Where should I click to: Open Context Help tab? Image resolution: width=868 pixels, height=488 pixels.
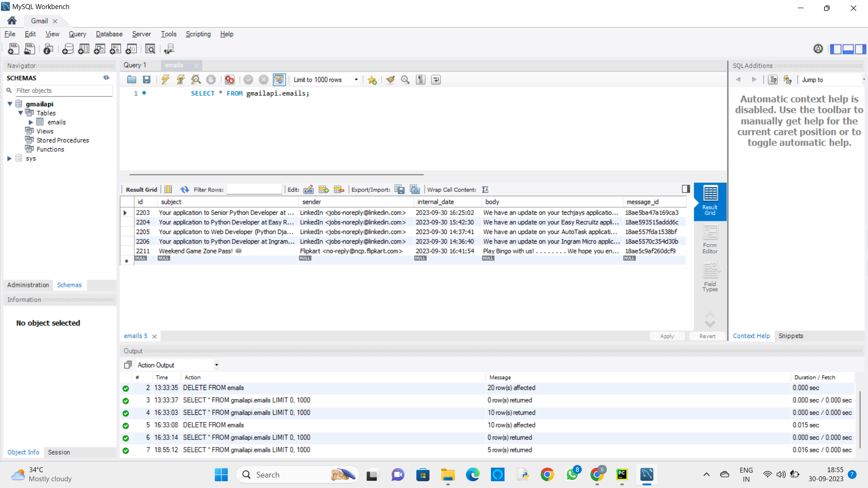click(x=751, y=336)
